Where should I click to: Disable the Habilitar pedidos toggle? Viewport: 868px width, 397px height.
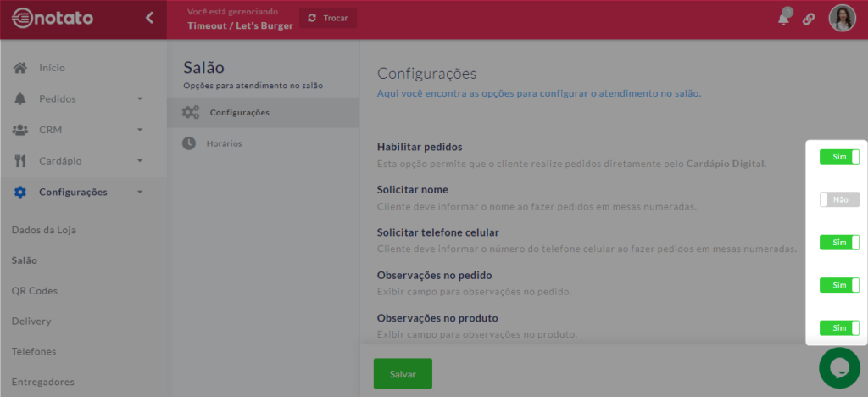[x=838, y=157]
